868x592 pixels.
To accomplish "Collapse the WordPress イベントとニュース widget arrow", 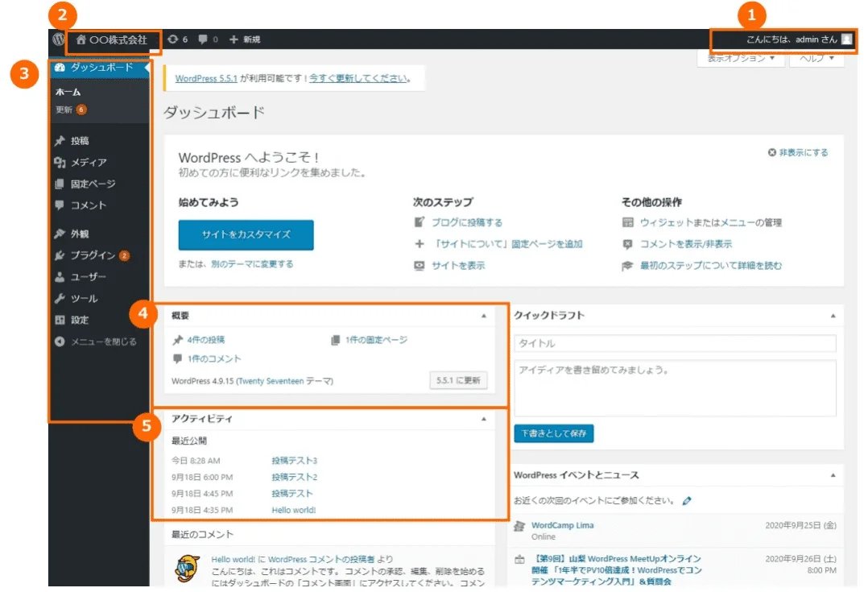I will point(833,475).
